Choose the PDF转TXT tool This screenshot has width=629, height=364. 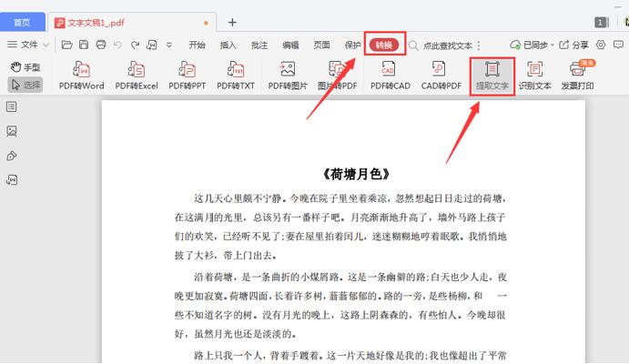236,76
